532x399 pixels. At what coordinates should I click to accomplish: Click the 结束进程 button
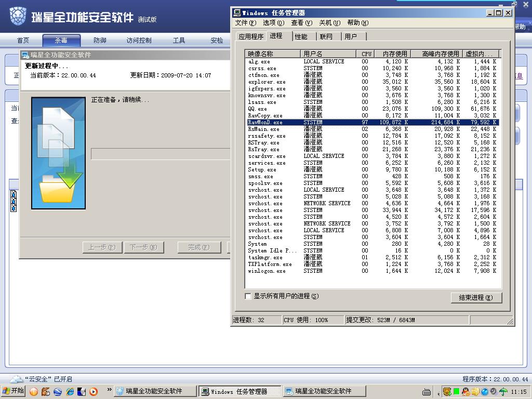[476, 298]
